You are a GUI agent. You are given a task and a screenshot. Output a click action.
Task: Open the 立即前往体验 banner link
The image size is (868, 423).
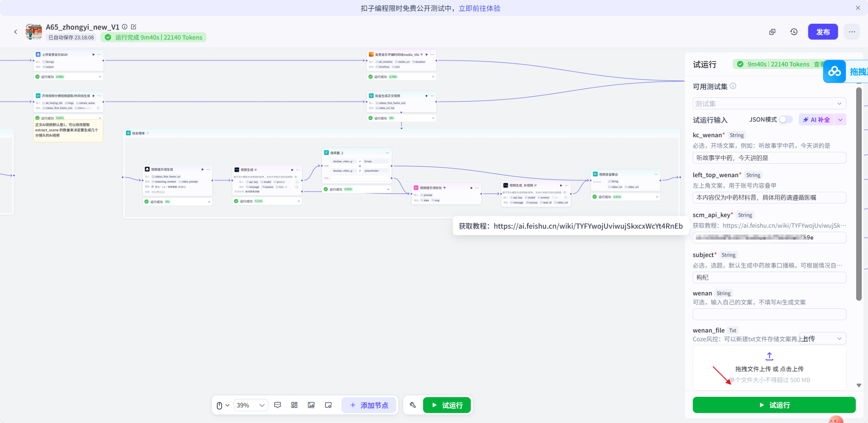(x=479, y=8)
